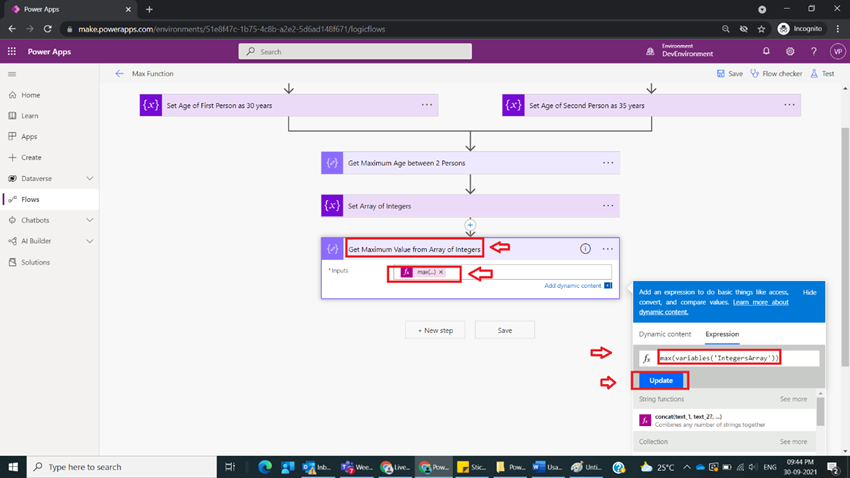The image size is (850, 478).
Task: Open the VP account avatar
Action: [x=838, y=51]
